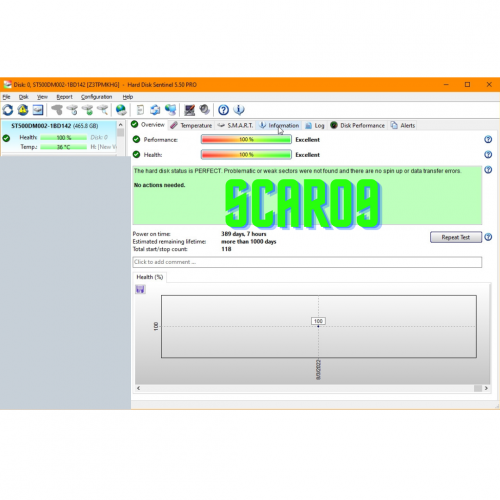Click the globe web toolbar icon

click(x=121, y=110)
